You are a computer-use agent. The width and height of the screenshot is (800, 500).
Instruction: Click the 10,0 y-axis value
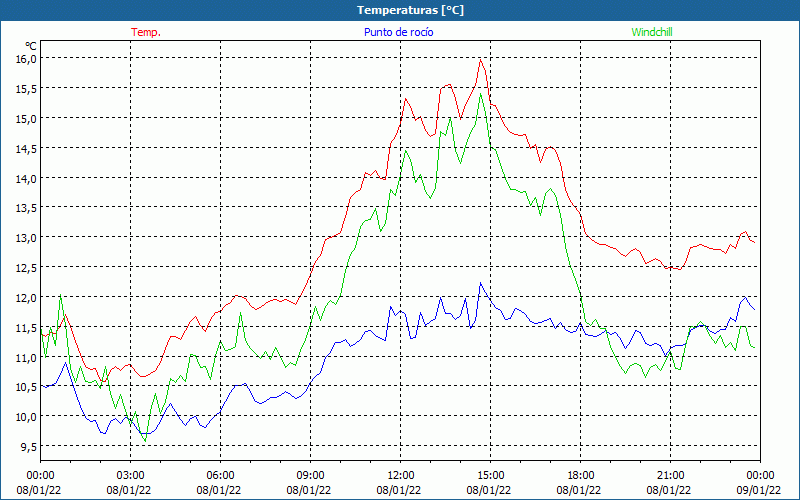[27, 416]
